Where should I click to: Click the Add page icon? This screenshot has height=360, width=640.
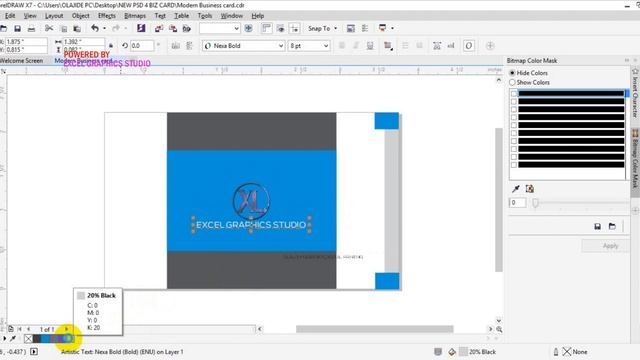(11, 329)
